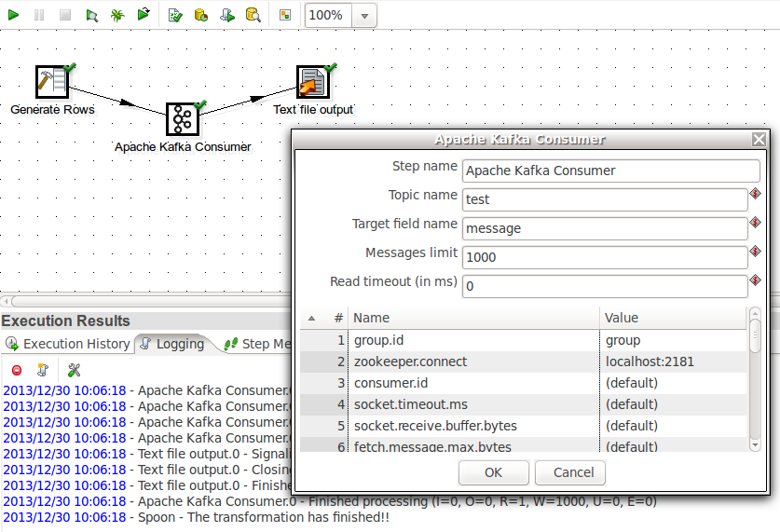Run the transformation with the green play icon
Image resolution: width=780 pixels, height=532 pixels.
[13, 15]
